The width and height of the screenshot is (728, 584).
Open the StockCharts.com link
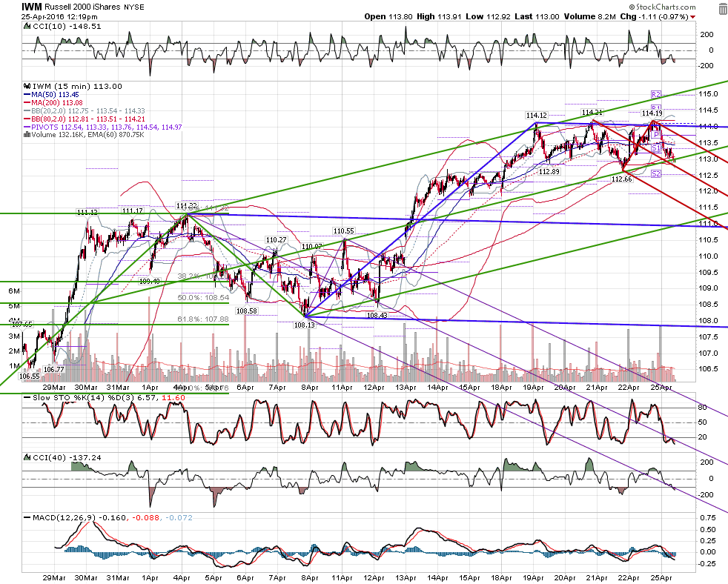coord(663,7)
